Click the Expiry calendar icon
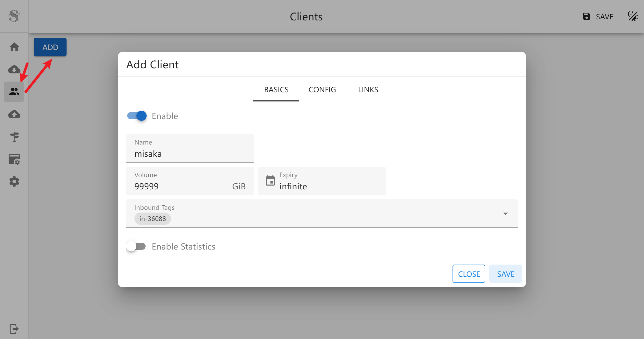Screen dimensions: 644x339 (270, 181)
